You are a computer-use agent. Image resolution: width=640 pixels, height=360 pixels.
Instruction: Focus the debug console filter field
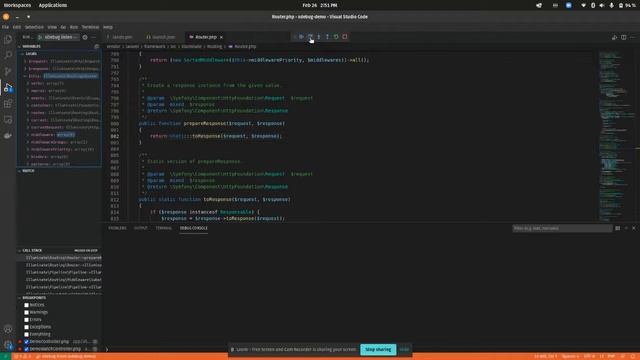click(562, 228)
